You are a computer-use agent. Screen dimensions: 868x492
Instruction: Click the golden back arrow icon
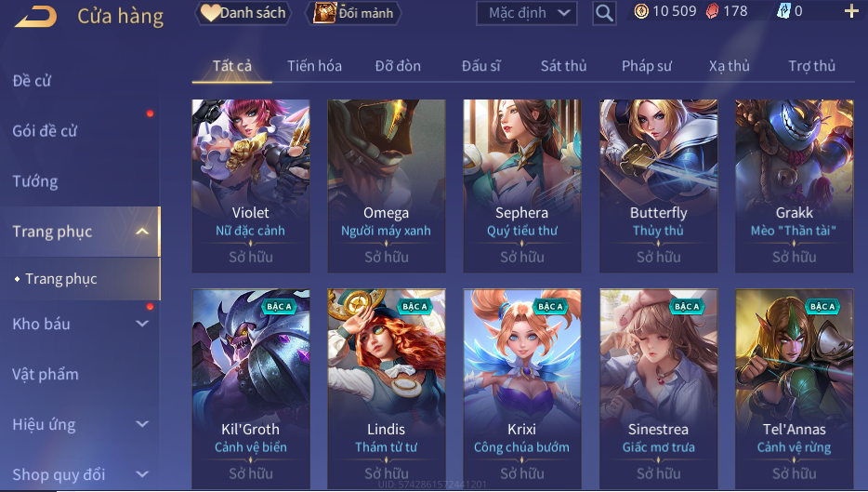point(36,17)
